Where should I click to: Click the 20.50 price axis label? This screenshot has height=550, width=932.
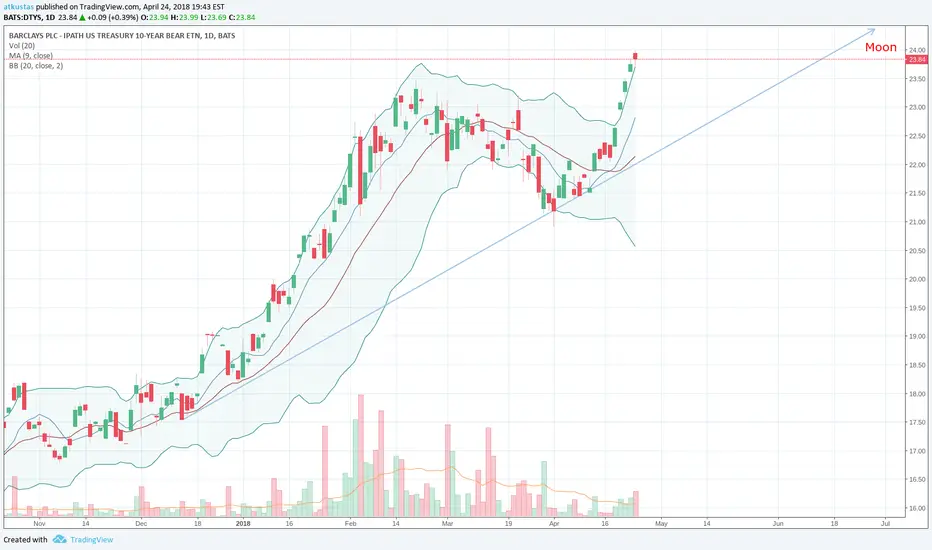click(917, 251)
